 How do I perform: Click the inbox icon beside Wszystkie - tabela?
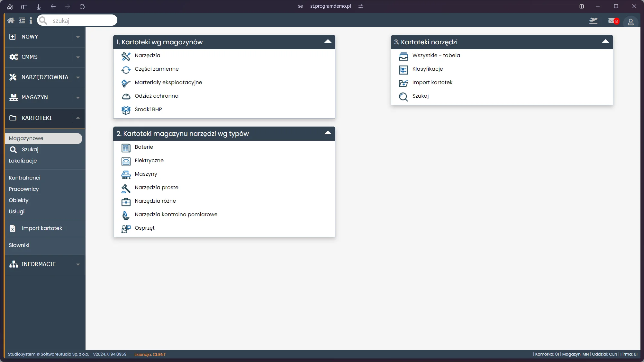403,56
